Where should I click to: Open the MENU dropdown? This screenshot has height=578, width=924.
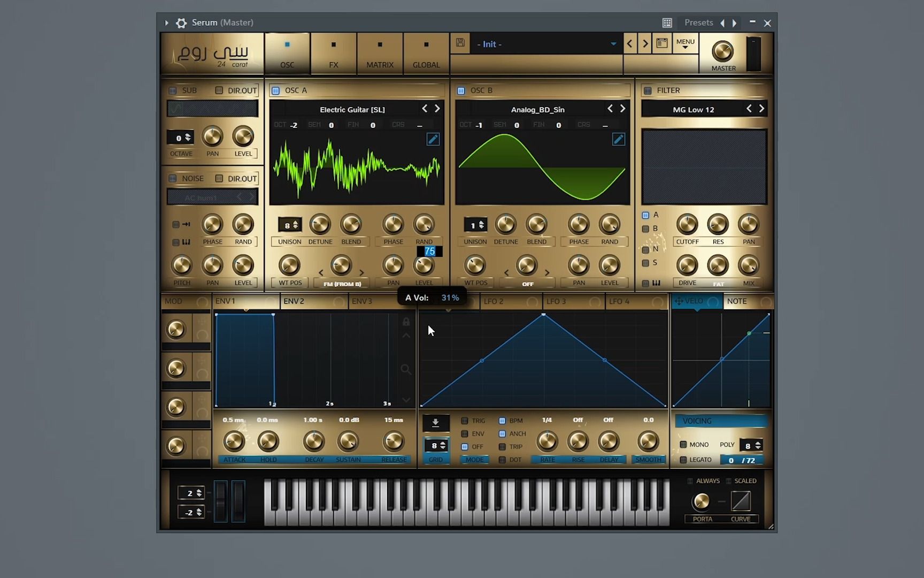coord(686,43)
